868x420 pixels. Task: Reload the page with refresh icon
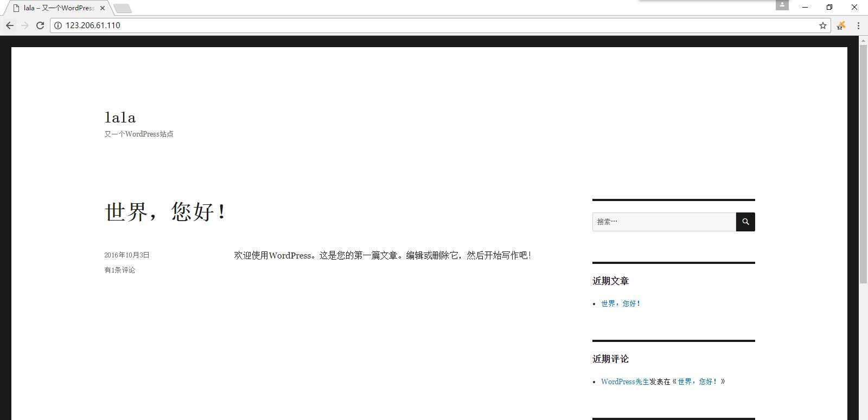40,25
